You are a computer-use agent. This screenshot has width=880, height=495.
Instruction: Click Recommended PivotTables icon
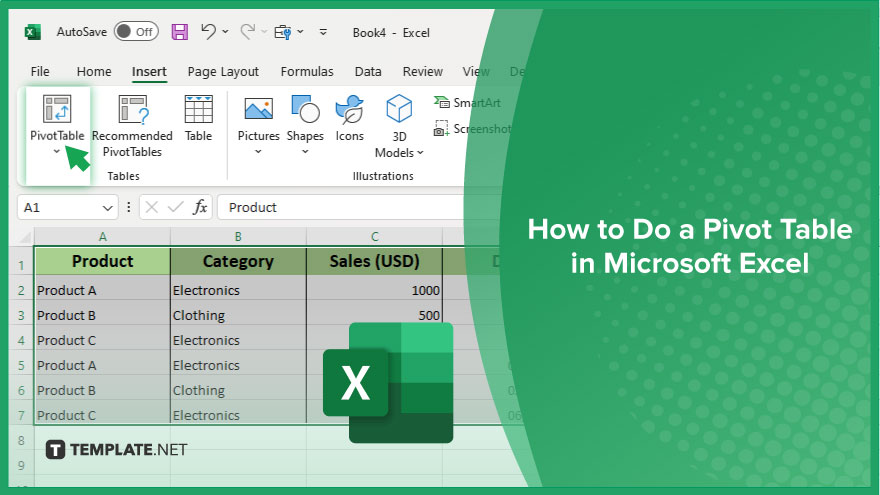(x=132, y=108)
